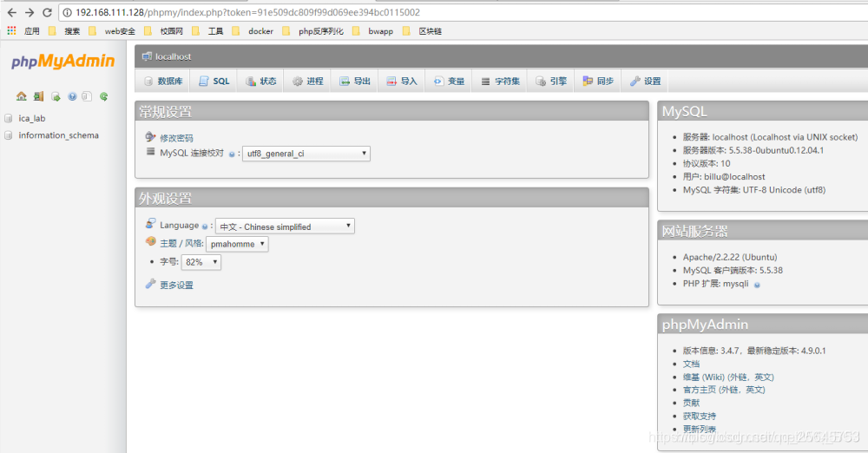
Task: Open the 区块链 bookmark folder
Action: click(x=423, y=31)
